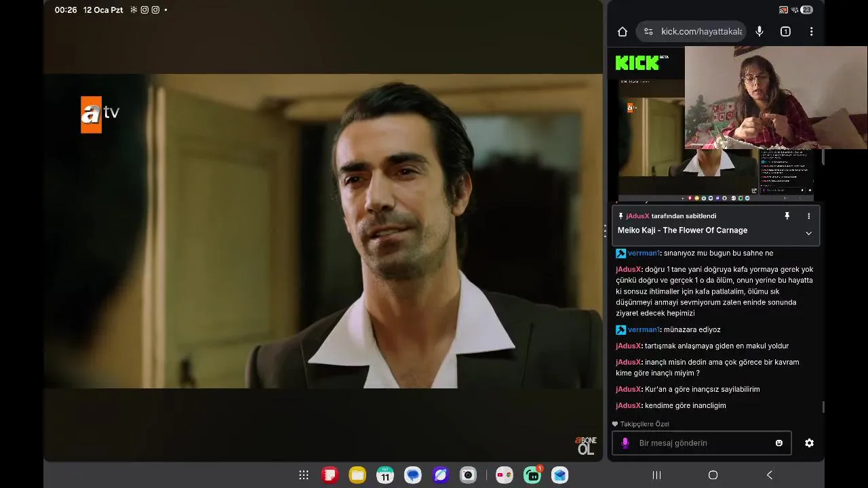This screenshot has height=488, width=868.
Task: Open site settings icon in address bar
Action: (x=648, y=31)
